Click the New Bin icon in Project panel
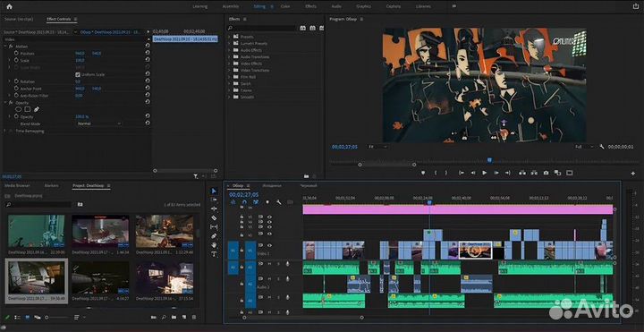 pyautogui.click(x=174, y=317)
